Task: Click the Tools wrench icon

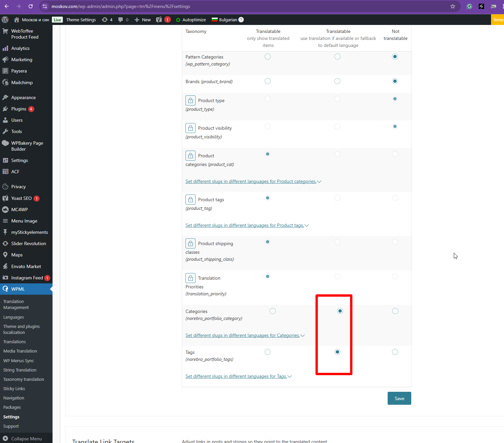Action: pyautogui.click(x=5, y=131)
